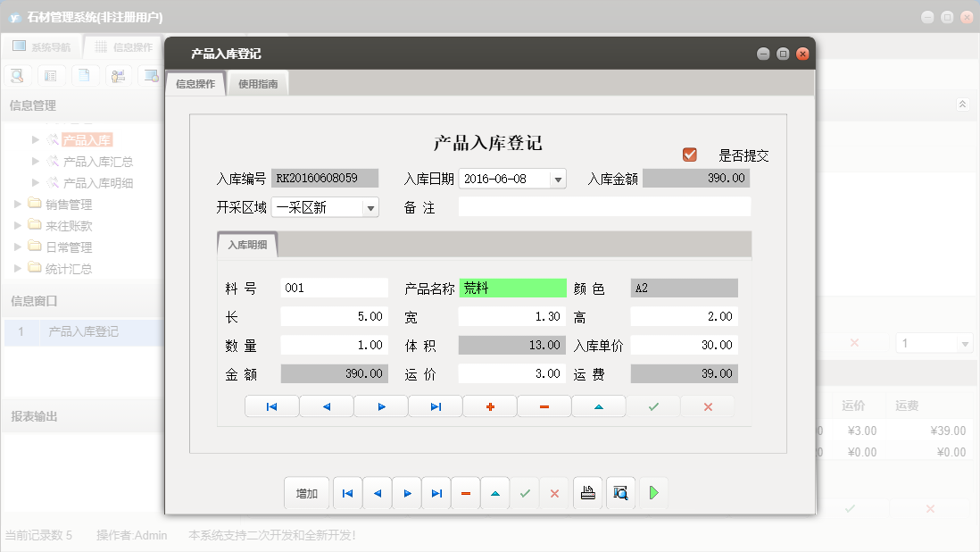Open the 入库日期 date dropdown

[x=559, y=178]
